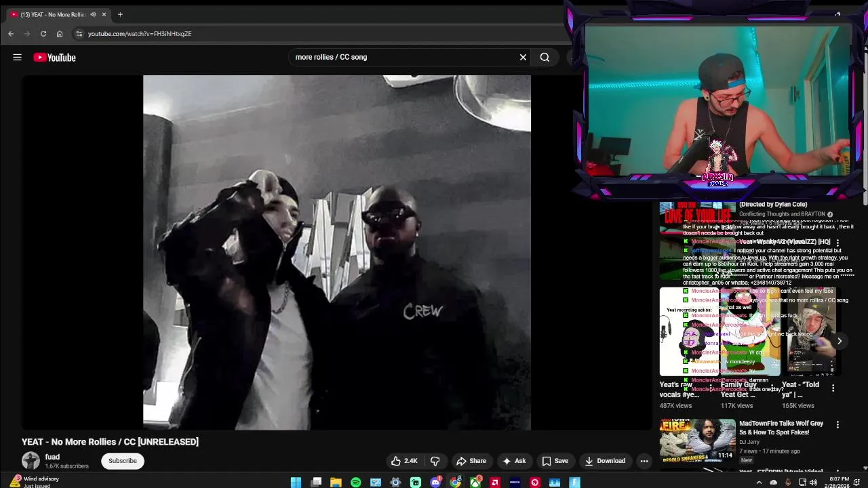The height and width of the screenshot is (488, 868).
Task: Open fuad channel avatar
Action: point(31,461)
